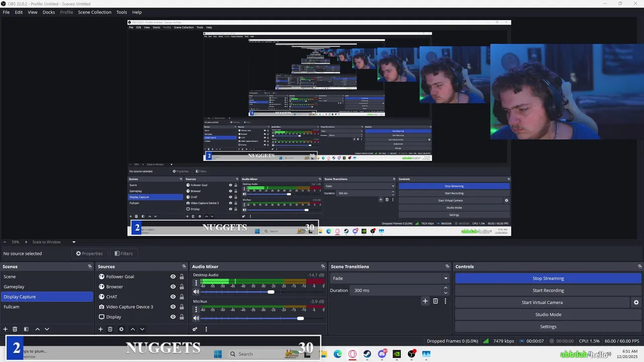The image size is (644, 362).
Task: Open the Docks menu
Action: 49,12
